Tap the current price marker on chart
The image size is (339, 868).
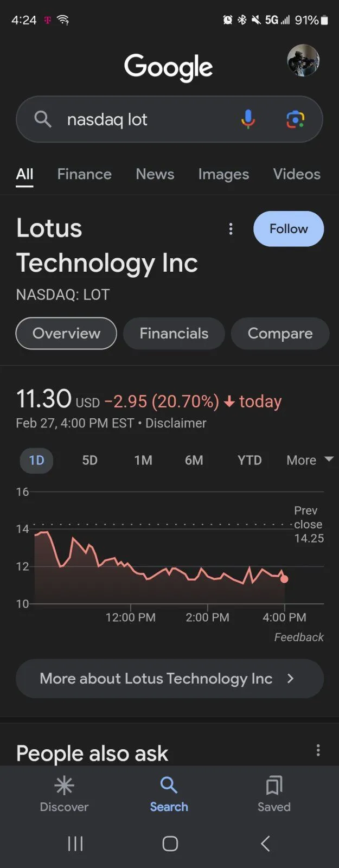point(284,579)
